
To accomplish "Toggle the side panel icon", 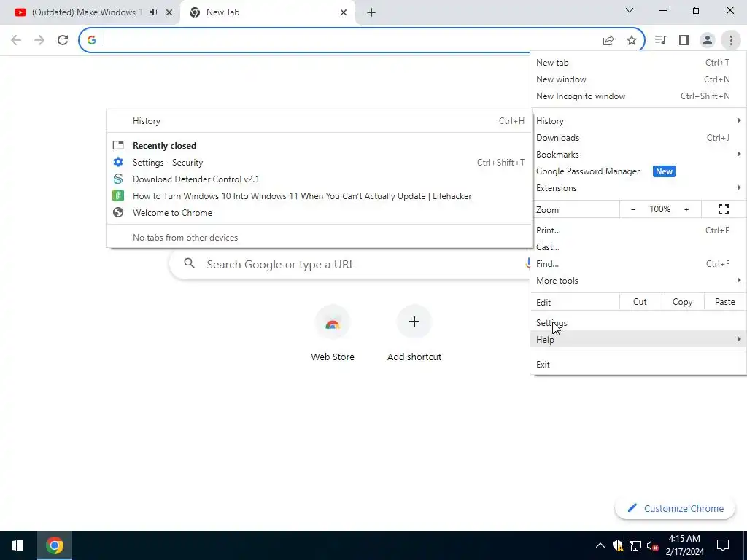I will 684,40.
